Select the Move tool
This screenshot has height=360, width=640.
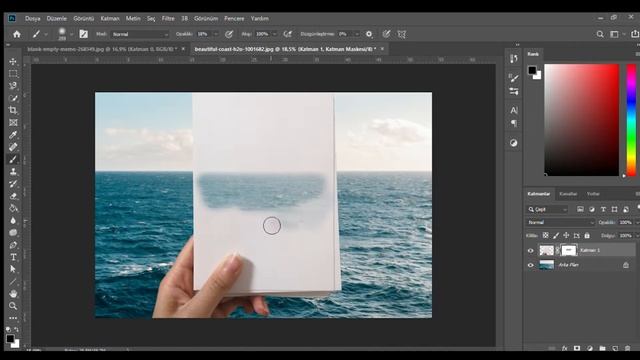(x=13, y=61)
